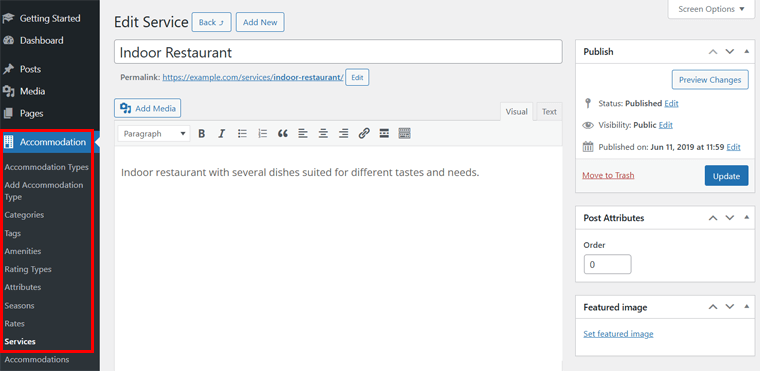Viewport: 760px width, 371px height.
Task: Open the Paragraph format dropdown
Action: 154,134
